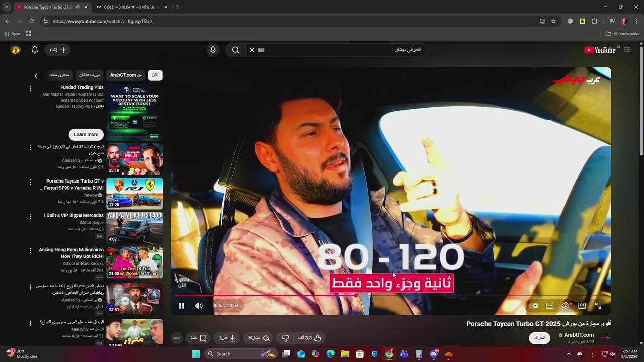This screenshot has width=644, height=362.
Task: Share the video via share button
Action: pos(259,338)
